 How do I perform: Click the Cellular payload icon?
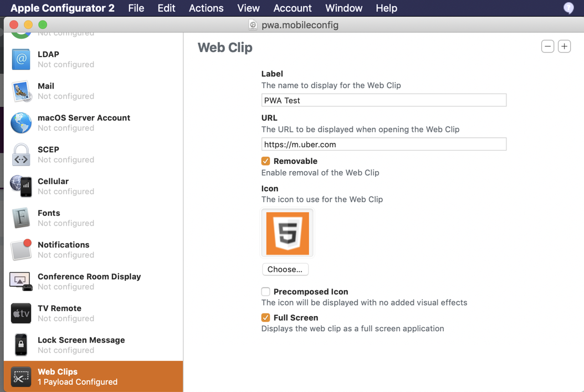coord(21,186)
